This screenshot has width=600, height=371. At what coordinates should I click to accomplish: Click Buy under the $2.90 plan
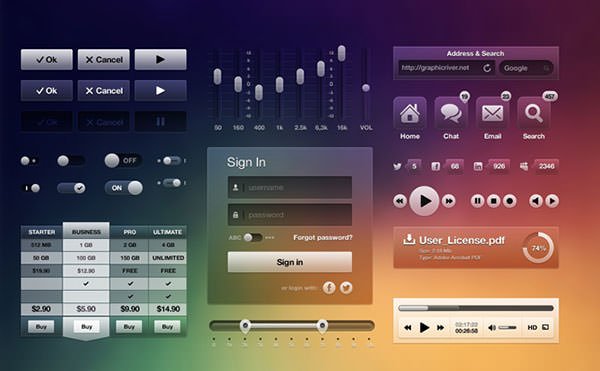(x=41, y=327)
